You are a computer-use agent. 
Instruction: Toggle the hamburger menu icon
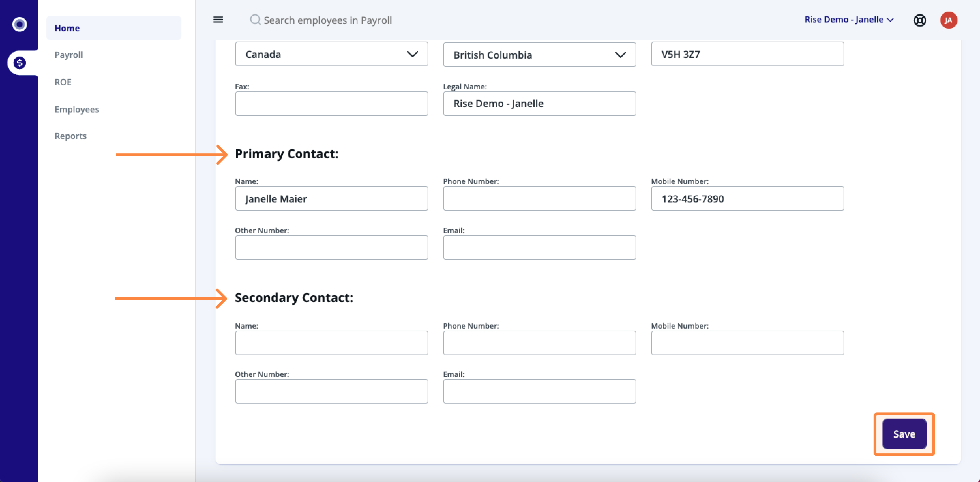(x=218, y=20)
